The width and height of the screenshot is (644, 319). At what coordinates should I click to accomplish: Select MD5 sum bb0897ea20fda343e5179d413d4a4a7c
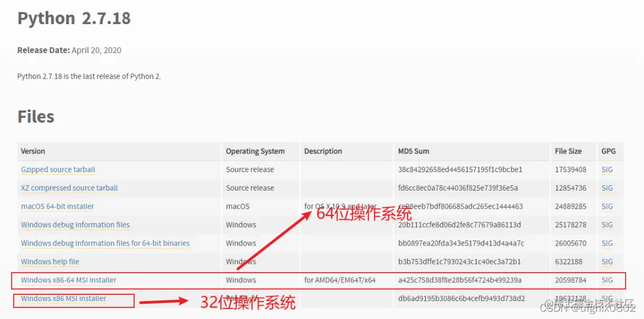(461, 243)
